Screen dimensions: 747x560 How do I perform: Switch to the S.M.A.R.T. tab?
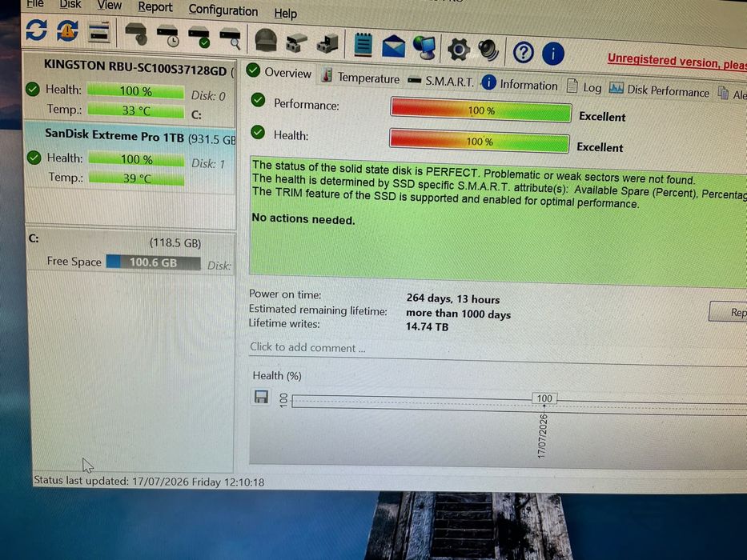(440, 82)
